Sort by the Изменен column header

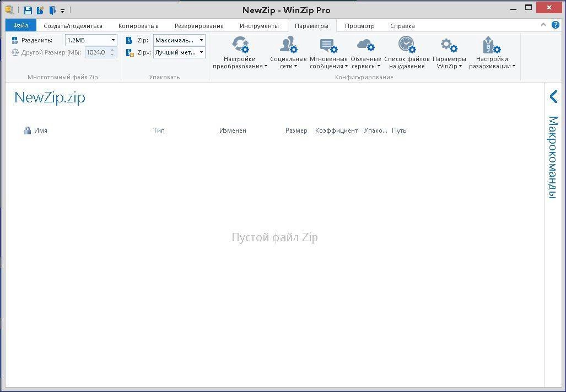coord(233,130)
